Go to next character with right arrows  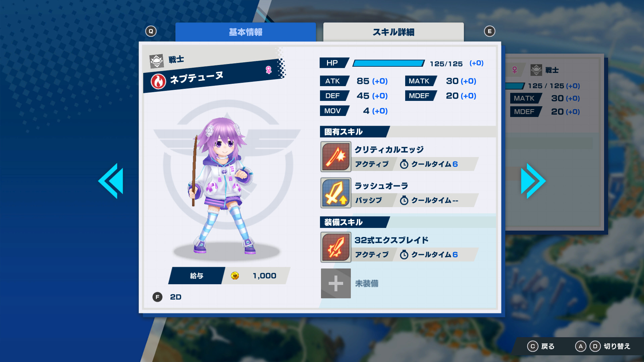(x=533, y=181)
